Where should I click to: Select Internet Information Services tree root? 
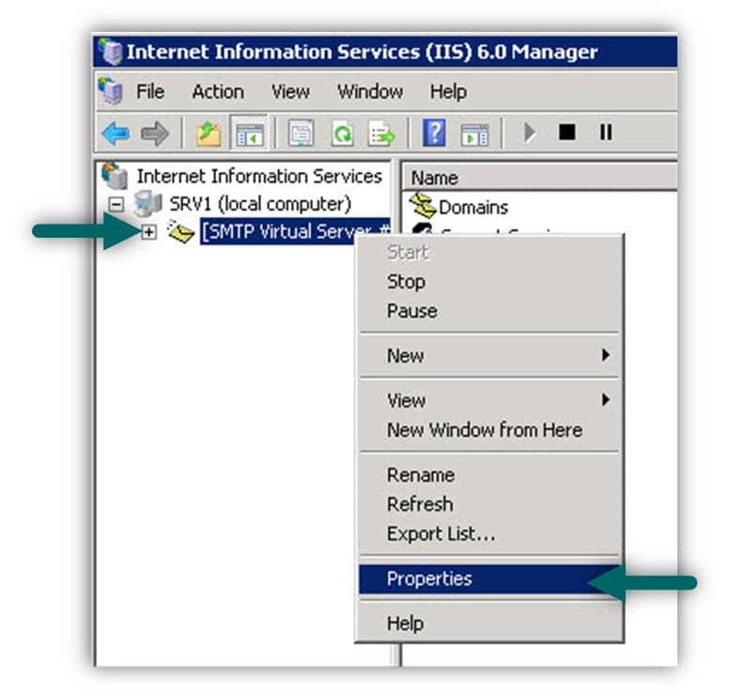coord(259,176)
